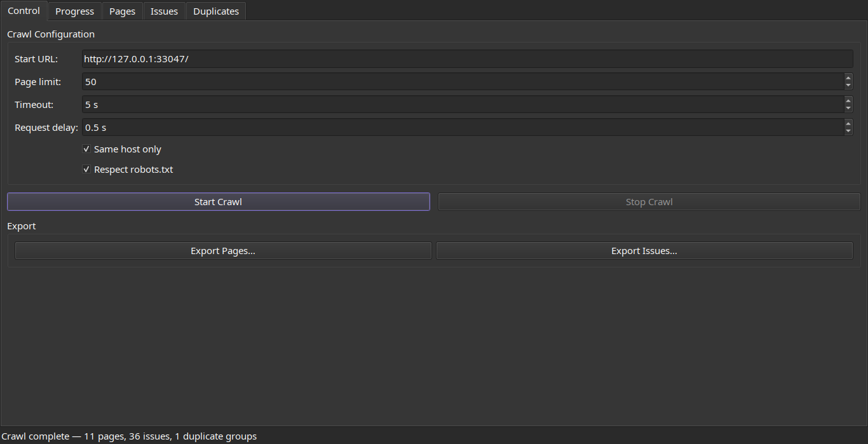Viewport: 868px width, 444px height.
Task: Click the Page limit: label
Action: click(38, 82)
